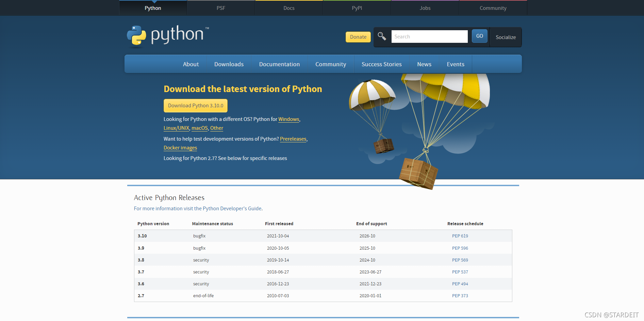Open the PEP 537 release schedule link

point(460,272)
